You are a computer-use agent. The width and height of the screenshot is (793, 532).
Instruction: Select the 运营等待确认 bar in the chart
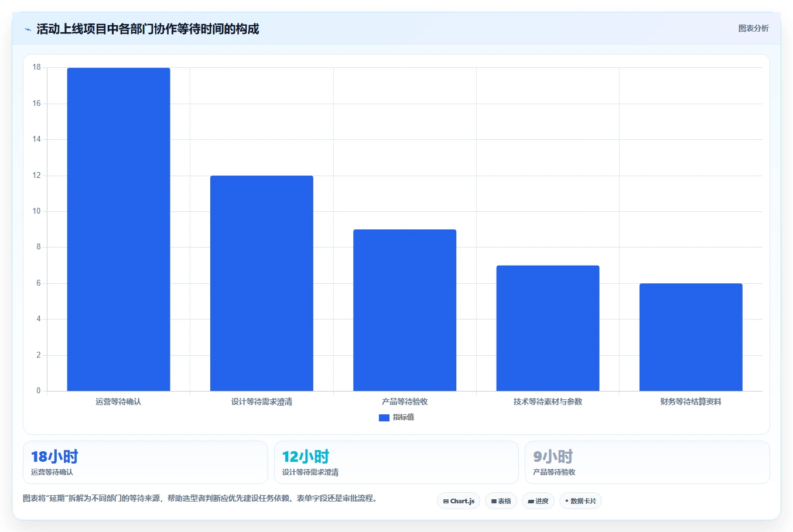click(119, 229)
